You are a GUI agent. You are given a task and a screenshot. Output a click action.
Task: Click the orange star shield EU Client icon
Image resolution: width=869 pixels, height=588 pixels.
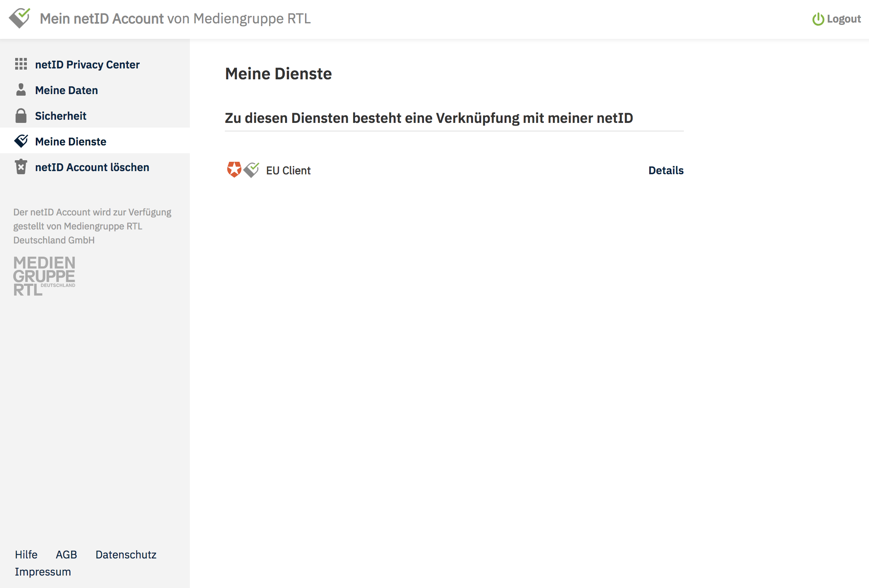click(234, 170)
